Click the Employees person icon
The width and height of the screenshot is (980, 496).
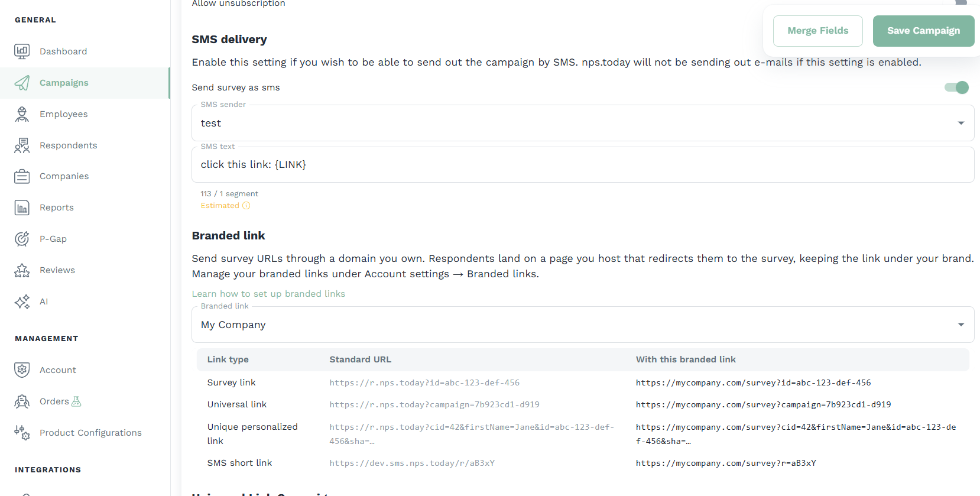pos(22,114)
